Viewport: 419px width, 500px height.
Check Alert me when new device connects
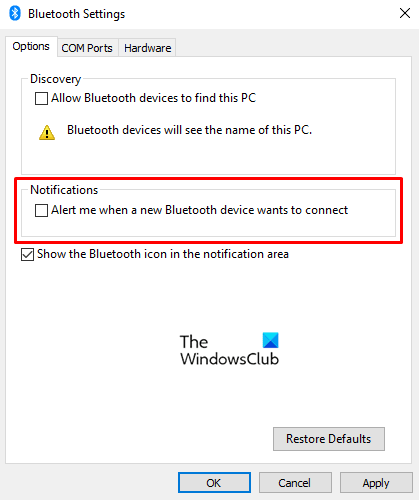[x=41, y=211]
